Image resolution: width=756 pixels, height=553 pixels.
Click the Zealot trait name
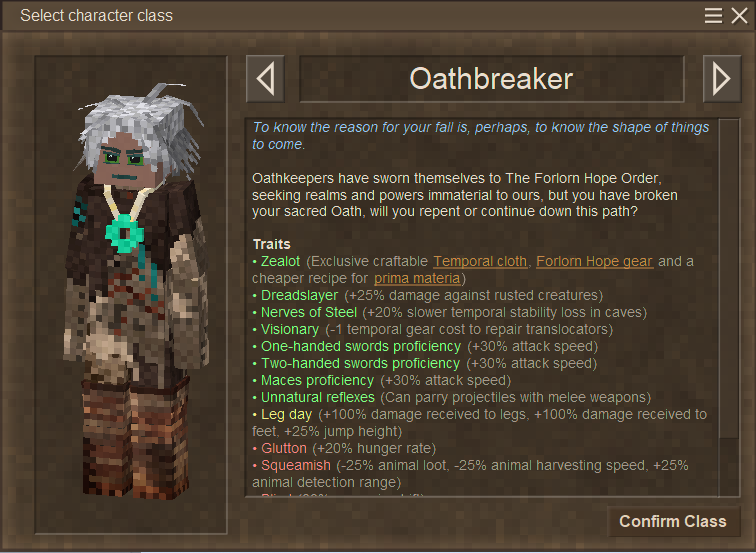coord(280,261)
